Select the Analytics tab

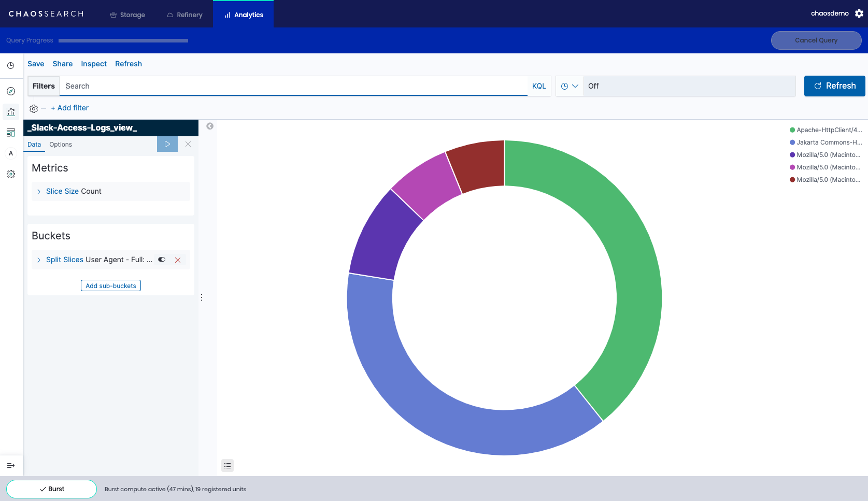[x=244, y=15]
